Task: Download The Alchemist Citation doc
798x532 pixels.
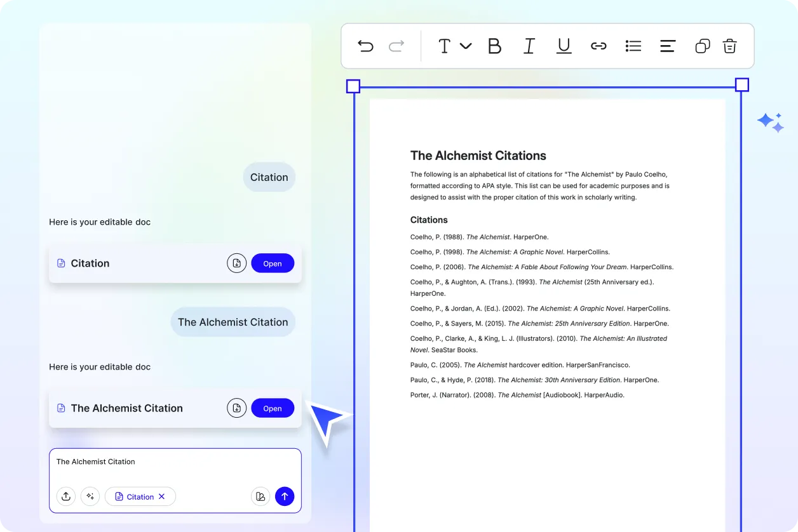Action: [x=236, y=408]
